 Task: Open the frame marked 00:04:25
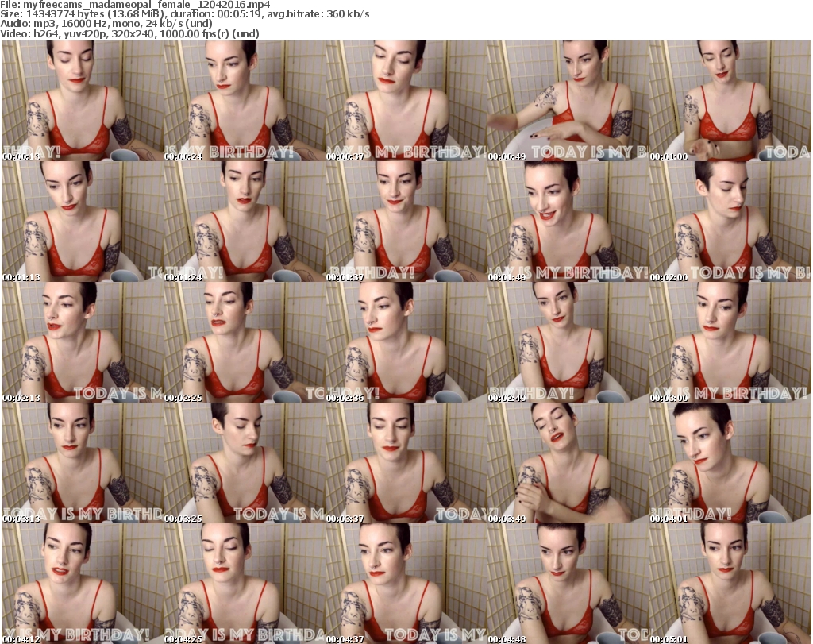[244, 584]
